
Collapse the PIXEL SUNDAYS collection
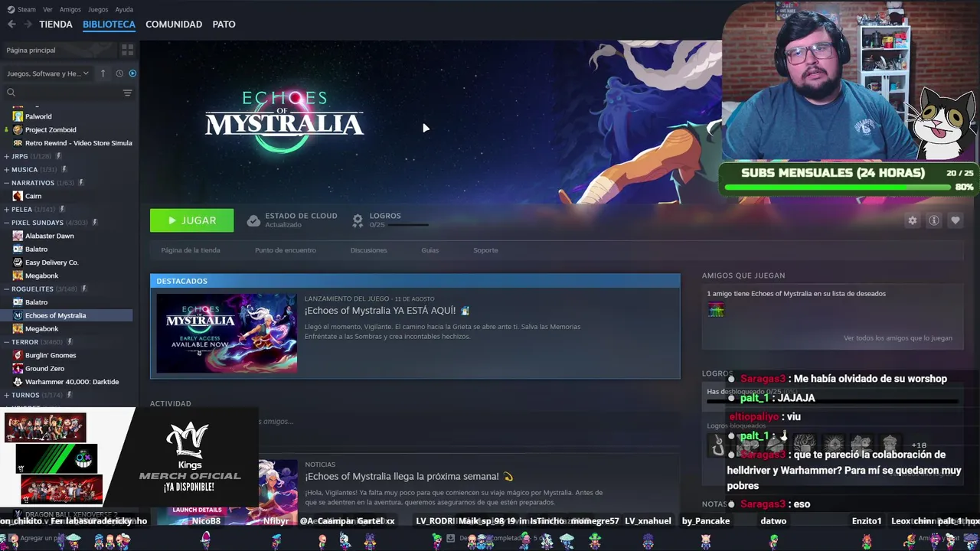(x=6, y=223)
